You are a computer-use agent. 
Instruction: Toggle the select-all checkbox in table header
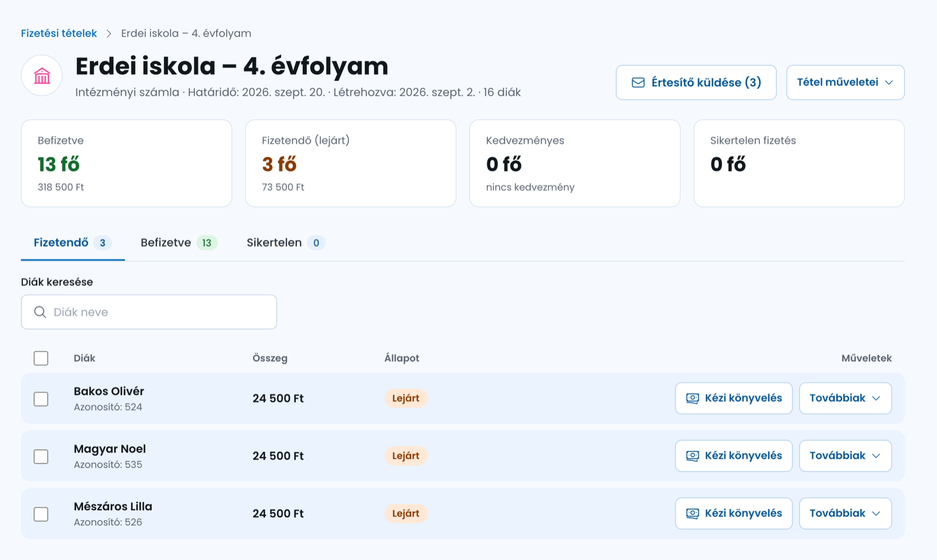click(x=41, y=358)
